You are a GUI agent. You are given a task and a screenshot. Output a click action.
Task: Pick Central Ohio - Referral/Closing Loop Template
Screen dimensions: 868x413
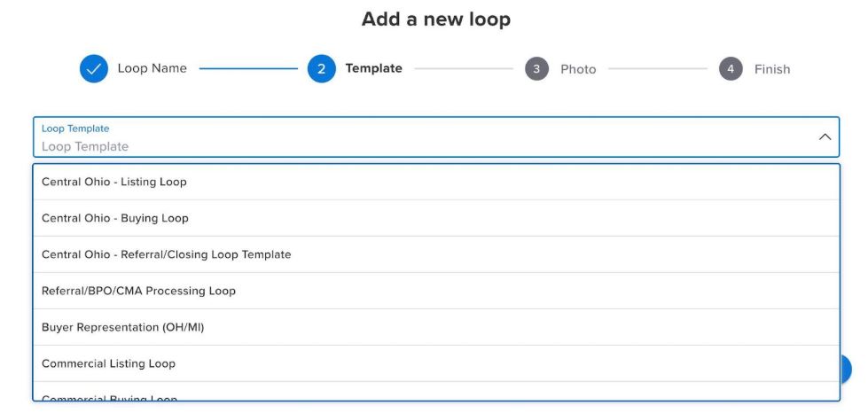[167, 254]
